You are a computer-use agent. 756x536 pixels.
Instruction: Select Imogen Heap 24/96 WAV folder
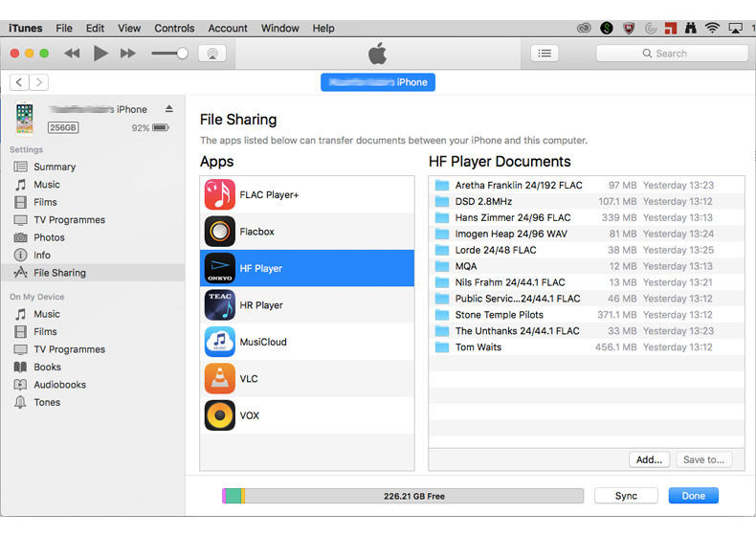(x=587, y=234)
